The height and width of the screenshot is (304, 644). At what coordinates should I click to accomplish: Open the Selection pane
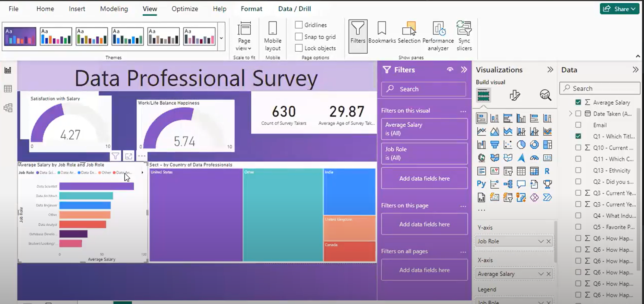[409, 36]
